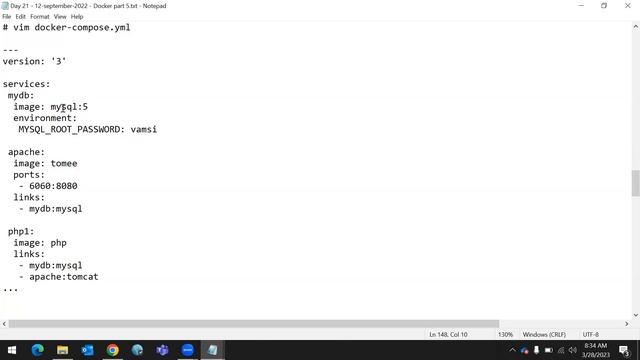Screen dimensions: 640x360
Task: Click the vertical scrollbar thumb
Action: coord(636,183)
